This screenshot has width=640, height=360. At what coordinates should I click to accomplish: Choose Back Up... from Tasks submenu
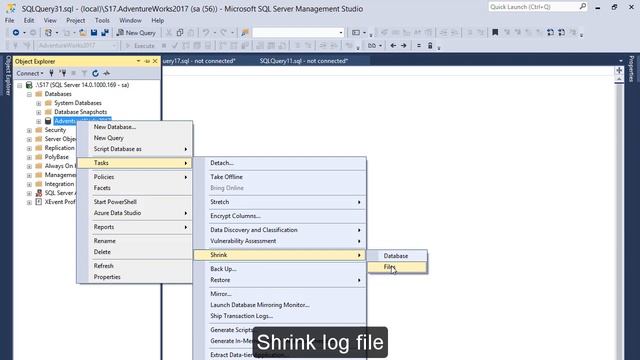coord(280,269)
